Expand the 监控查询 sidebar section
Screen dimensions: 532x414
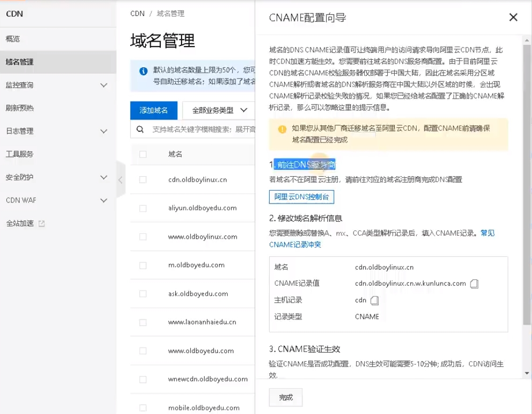[104, 85]
